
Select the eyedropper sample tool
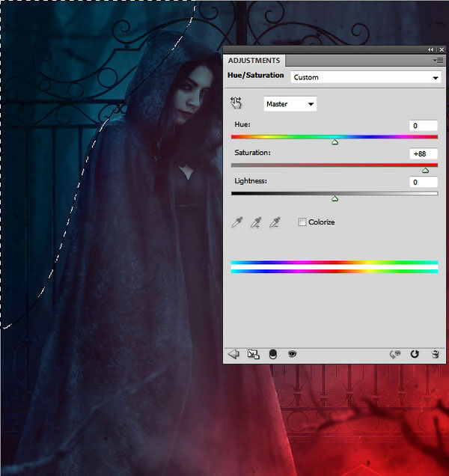[x=236, y=222]
